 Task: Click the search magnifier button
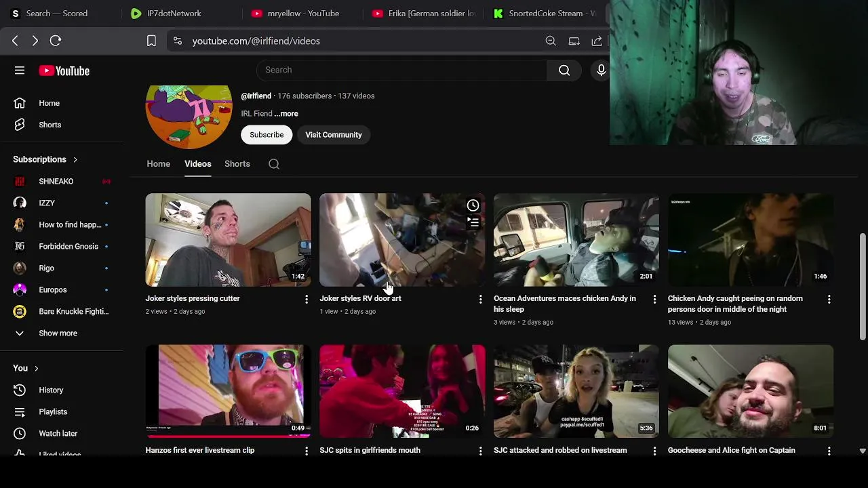click(x=564, y=70)
